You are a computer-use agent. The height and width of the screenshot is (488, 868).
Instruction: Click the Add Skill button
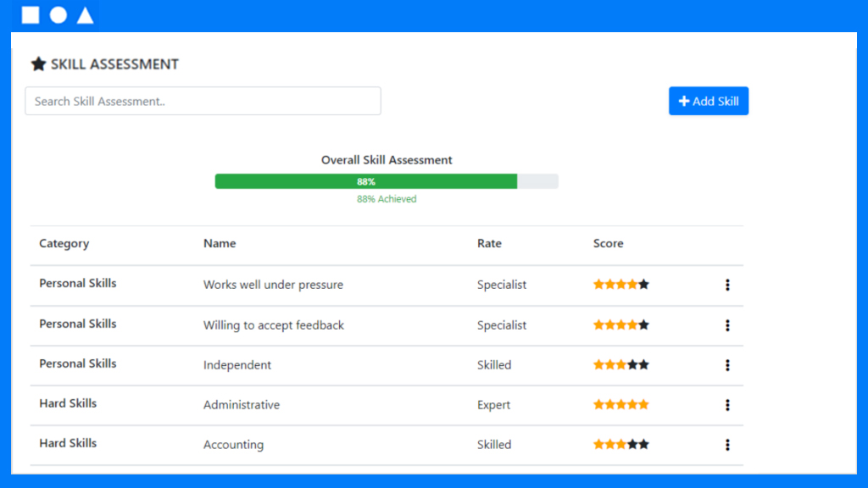click(709, 101)
